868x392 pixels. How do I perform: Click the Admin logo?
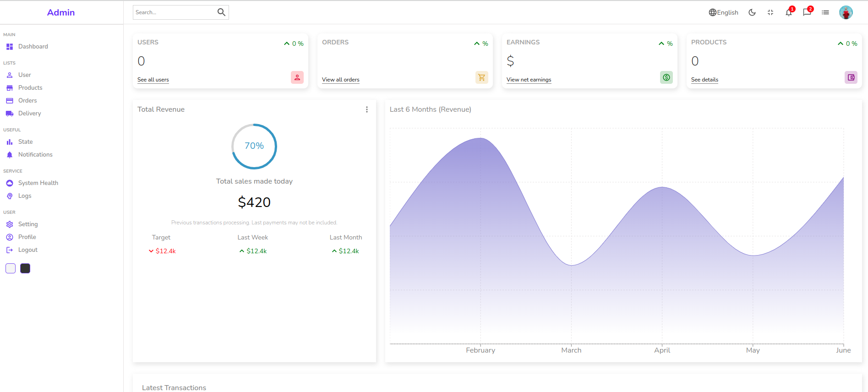point(61,12)
